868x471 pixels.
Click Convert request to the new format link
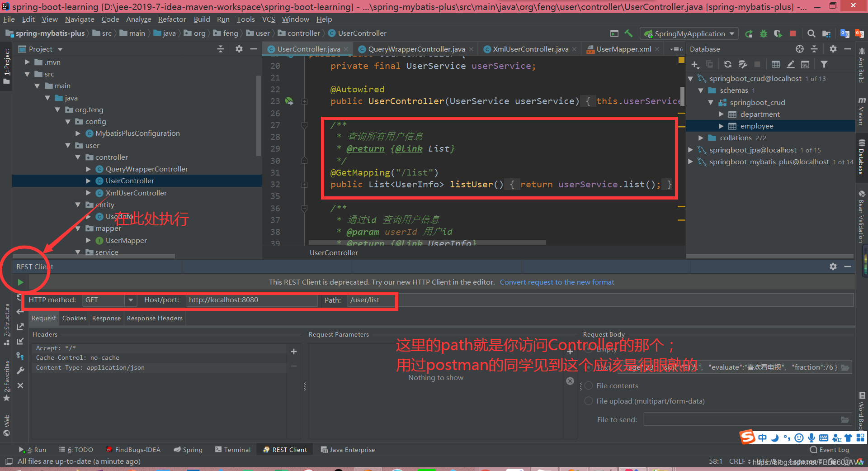coord(557,282)
